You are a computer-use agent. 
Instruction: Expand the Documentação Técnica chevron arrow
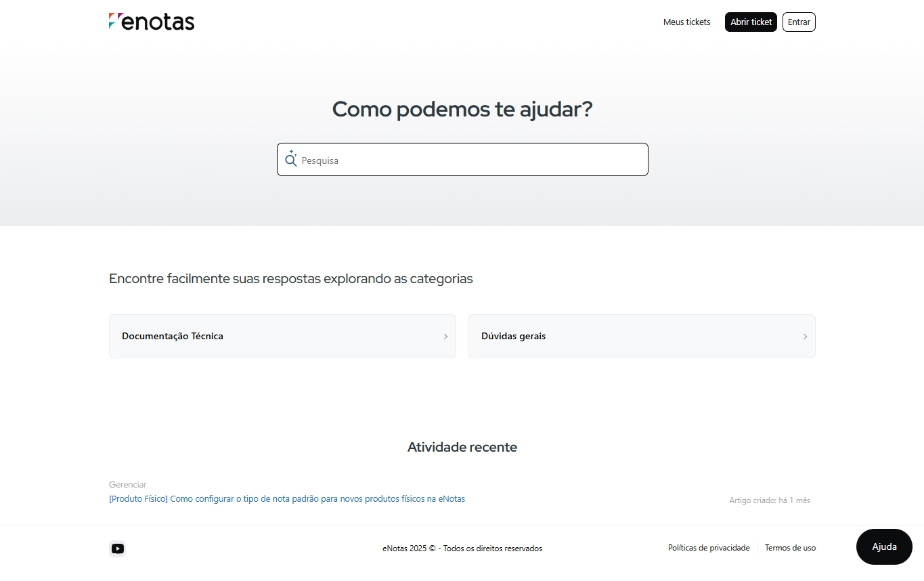point(445,337)
